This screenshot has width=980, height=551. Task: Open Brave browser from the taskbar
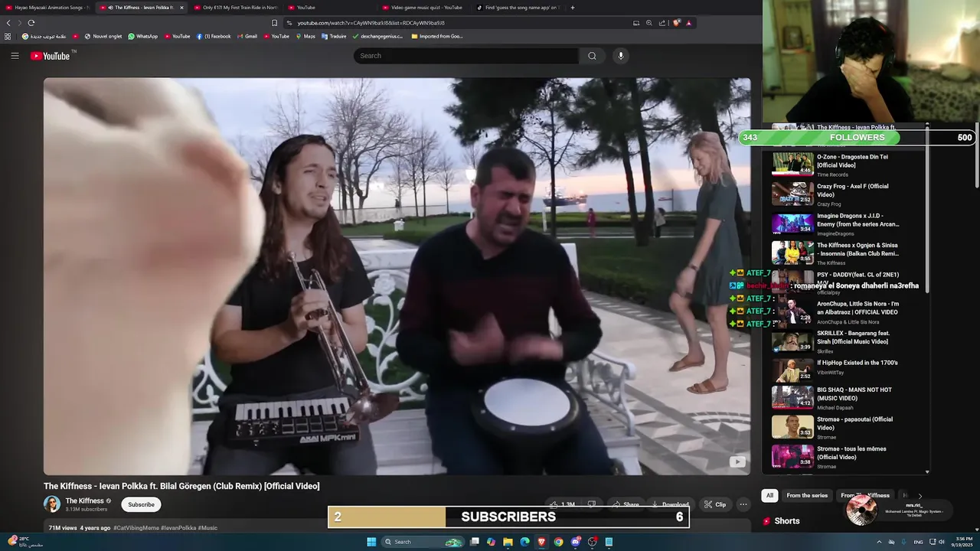pos(541,542)
